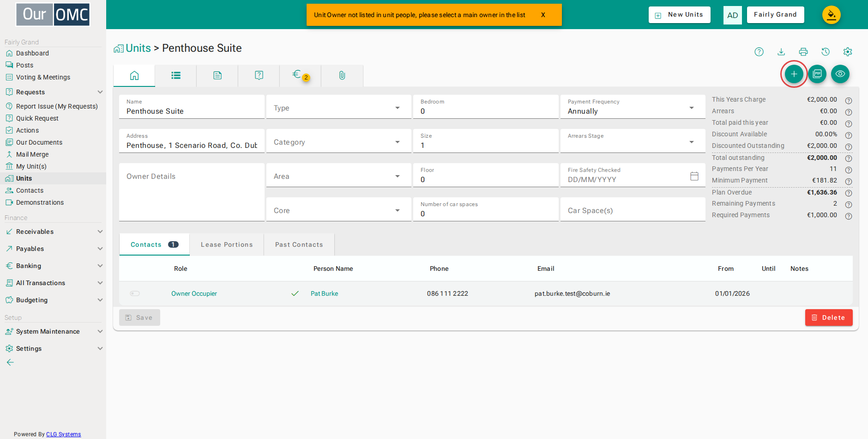The width and height of the screenshot is (868, 439).
Task: Open the Payment Frequency dropdown
Action: [633, 107]
